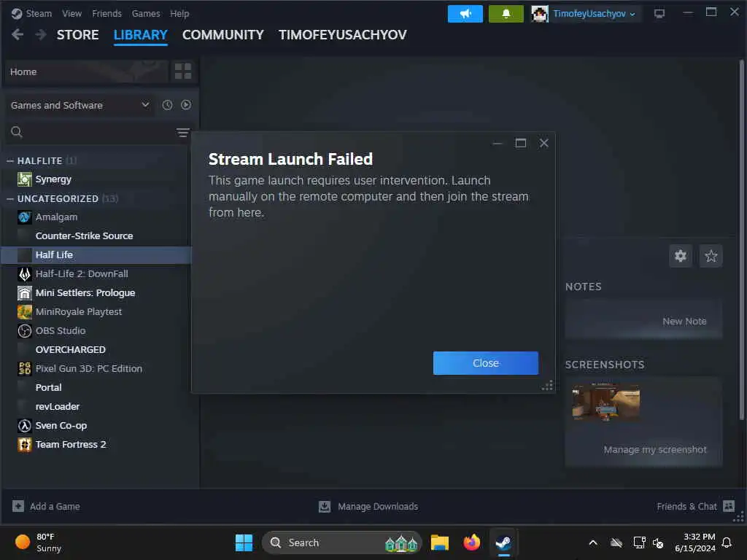Click the Windows taskbar Search box
The image size is (747, 560).
coord(341,542)
